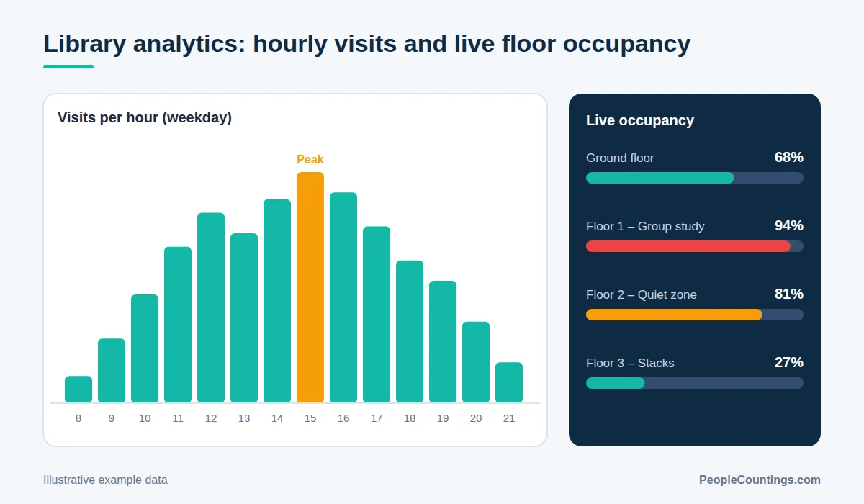The height and width of the screenshot is (504, 864).
Task: Select the bar above hour 16
Action: 343,297
